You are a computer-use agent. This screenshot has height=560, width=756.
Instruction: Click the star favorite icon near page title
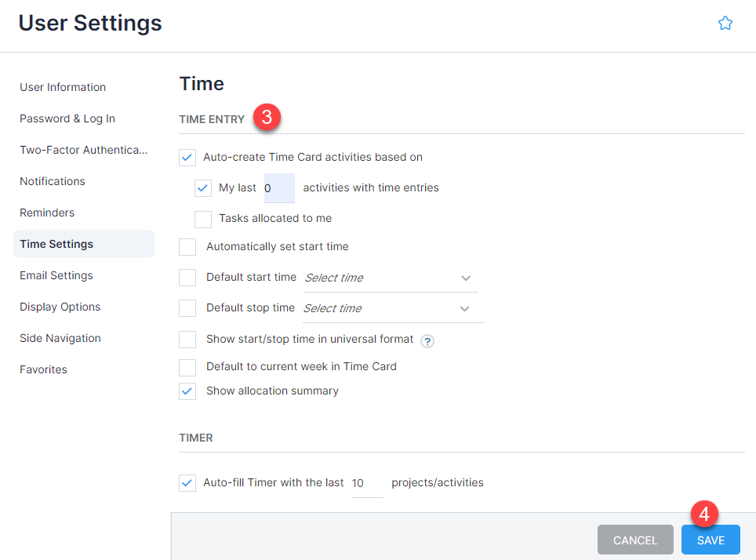tap(725, 23)
